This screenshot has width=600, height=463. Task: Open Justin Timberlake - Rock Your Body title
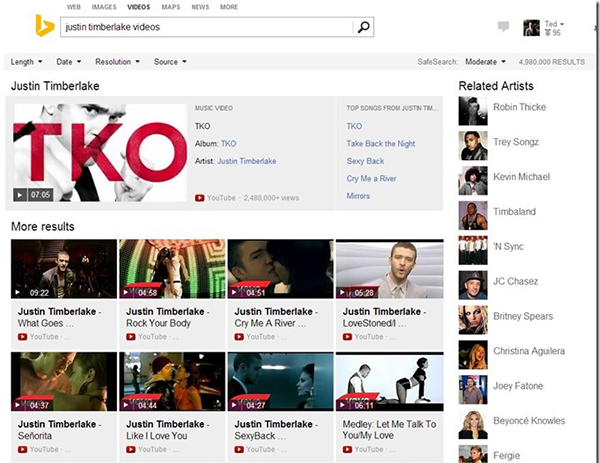(x=168, y=317)
